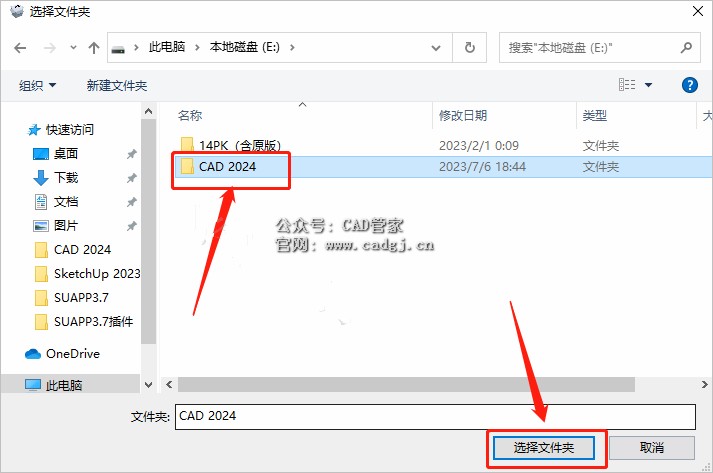Open 图片 in the navigation pane
Image resolution: width=713 pixels, height=473 pixels.
pos(66,226)
